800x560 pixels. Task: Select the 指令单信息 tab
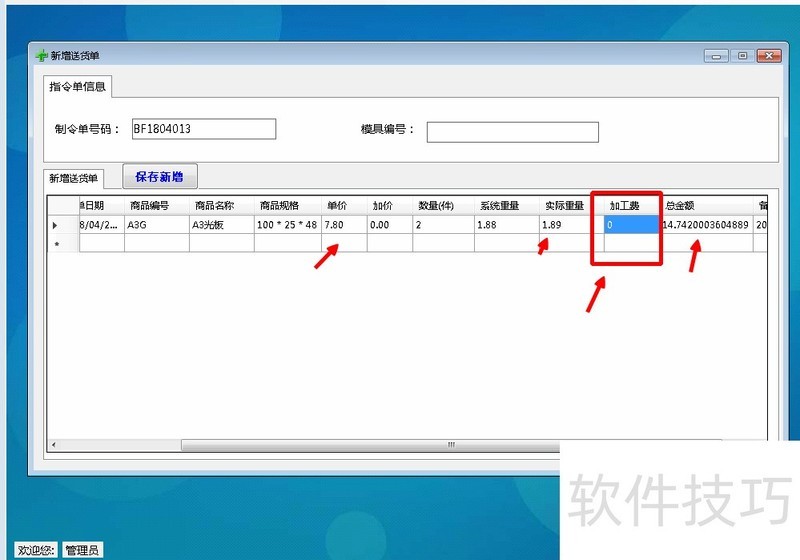click(x=78, y=86)
